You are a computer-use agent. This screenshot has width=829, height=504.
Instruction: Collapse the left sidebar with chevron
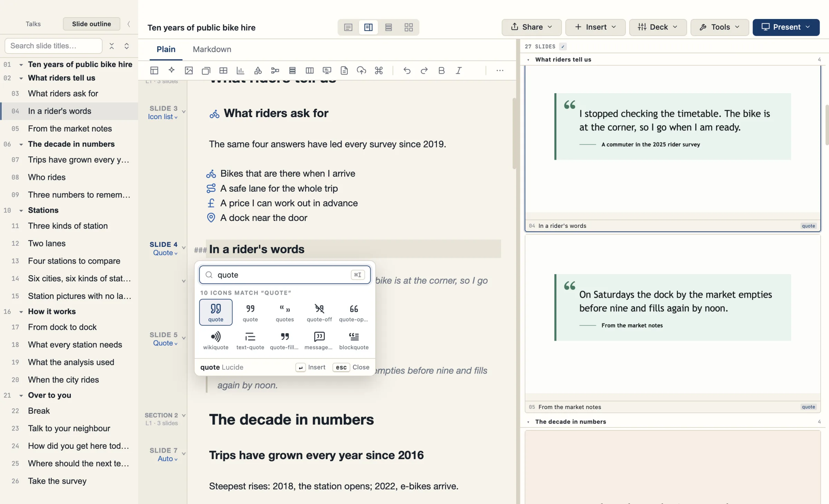(x=129, y=24)
